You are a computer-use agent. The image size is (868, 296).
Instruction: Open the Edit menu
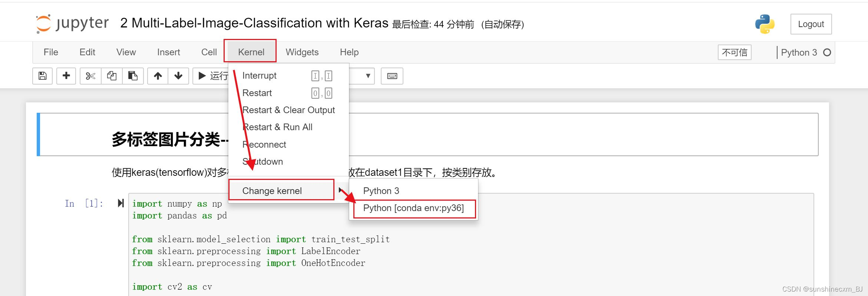88,52
